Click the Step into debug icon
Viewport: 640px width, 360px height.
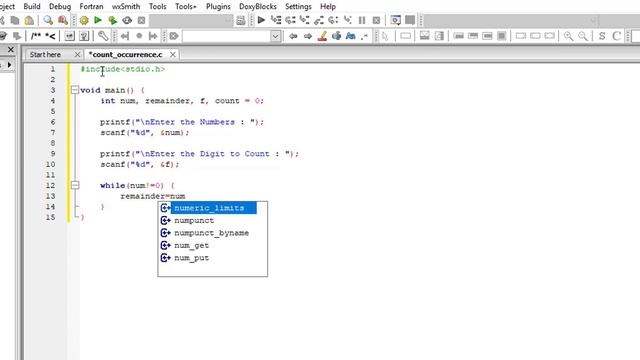tap(304, 20)
